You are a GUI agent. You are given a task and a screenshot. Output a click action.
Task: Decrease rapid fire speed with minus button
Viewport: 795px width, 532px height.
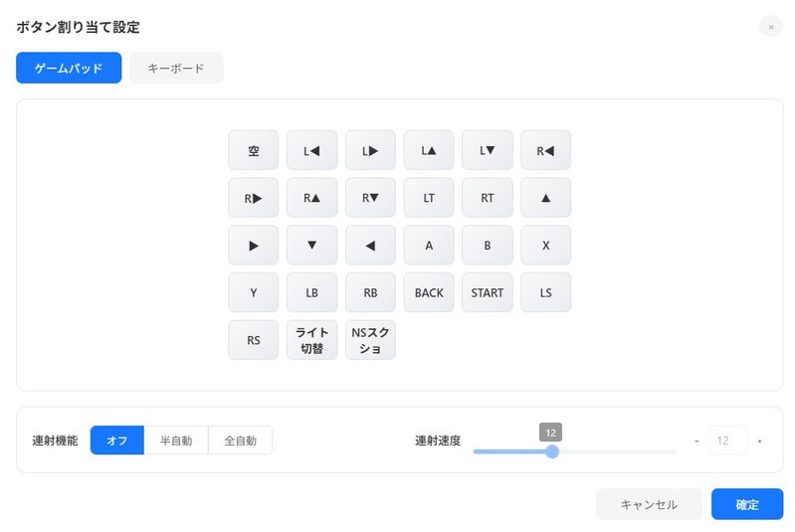coord(696,441)
